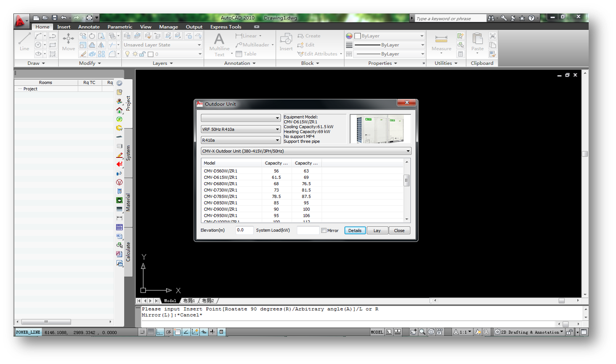Click the layer 0 color swatch

(150, 54)
